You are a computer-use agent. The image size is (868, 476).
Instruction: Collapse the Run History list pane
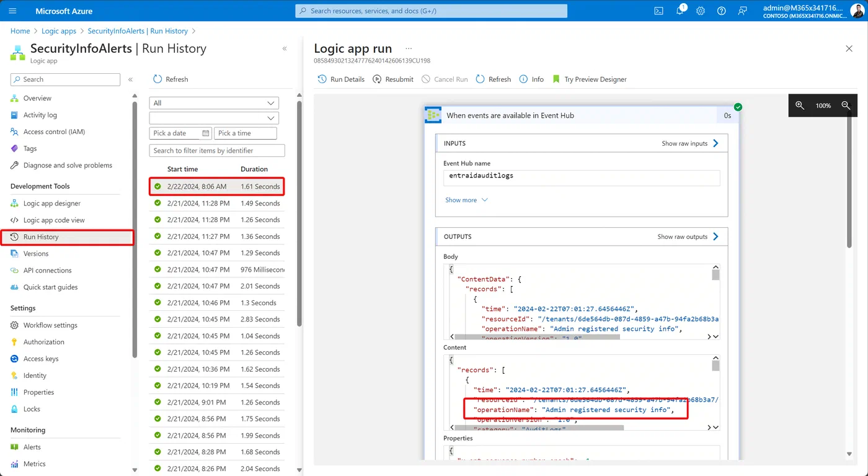(285, 48)
